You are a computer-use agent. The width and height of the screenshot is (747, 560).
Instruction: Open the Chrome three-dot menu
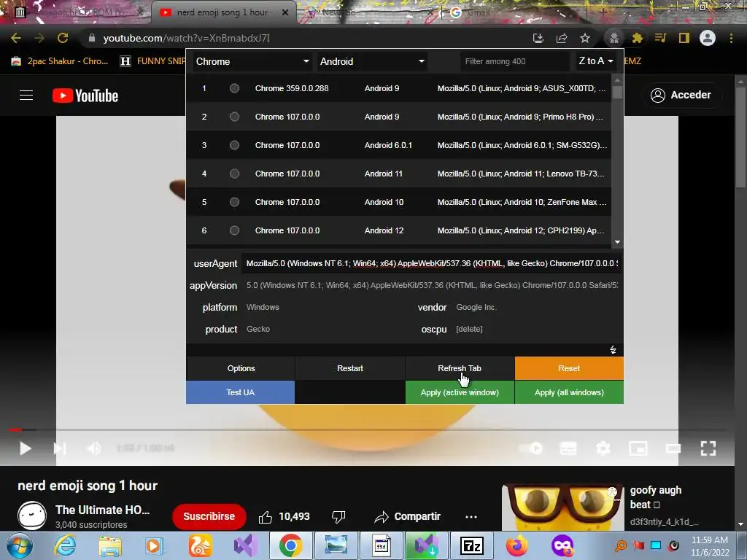(x=731, y=38)
